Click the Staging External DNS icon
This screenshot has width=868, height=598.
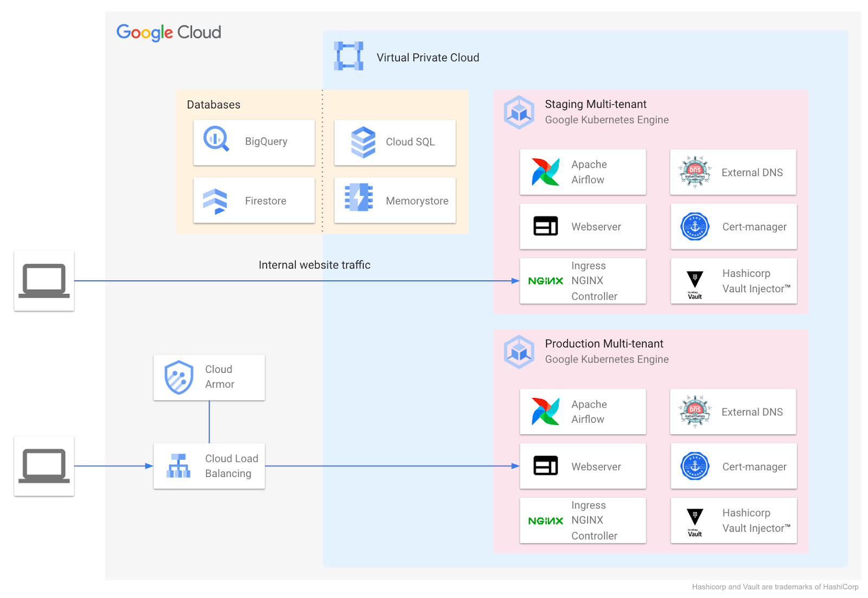tap(695, 172)
